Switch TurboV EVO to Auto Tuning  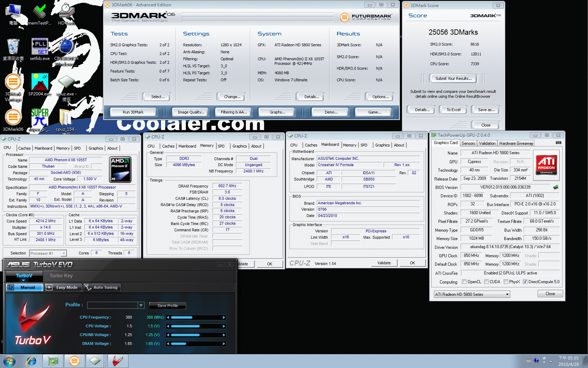[102, 287]
